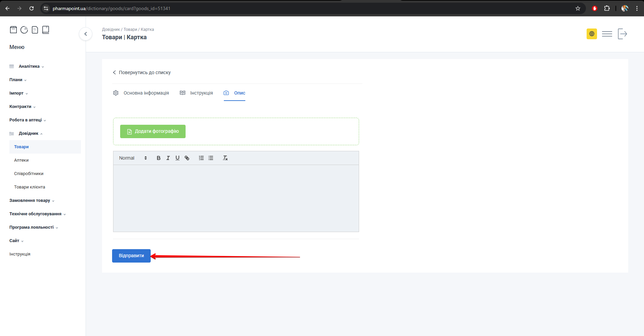The height and width of the screenshot is (336, 644).
Task: Open the Normal text style dropdown
Action: tap(133, 158)
